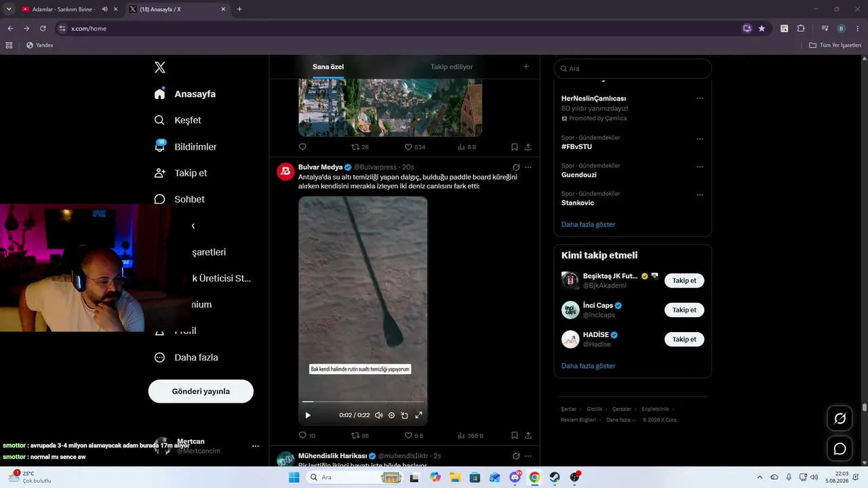Screen dimensions: 868x488
Task: Open Bildirimler notifications with 18 badge
Action: [186, 146]
